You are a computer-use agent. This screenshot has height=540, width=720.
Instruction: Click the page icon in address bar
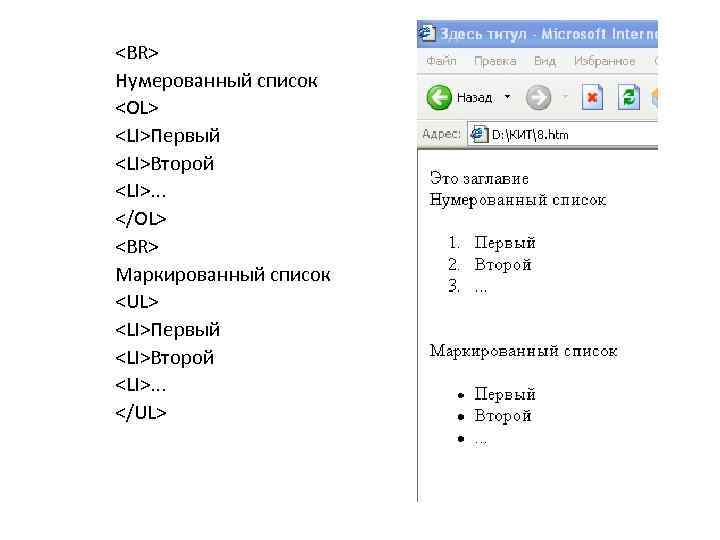coord(479,135)
